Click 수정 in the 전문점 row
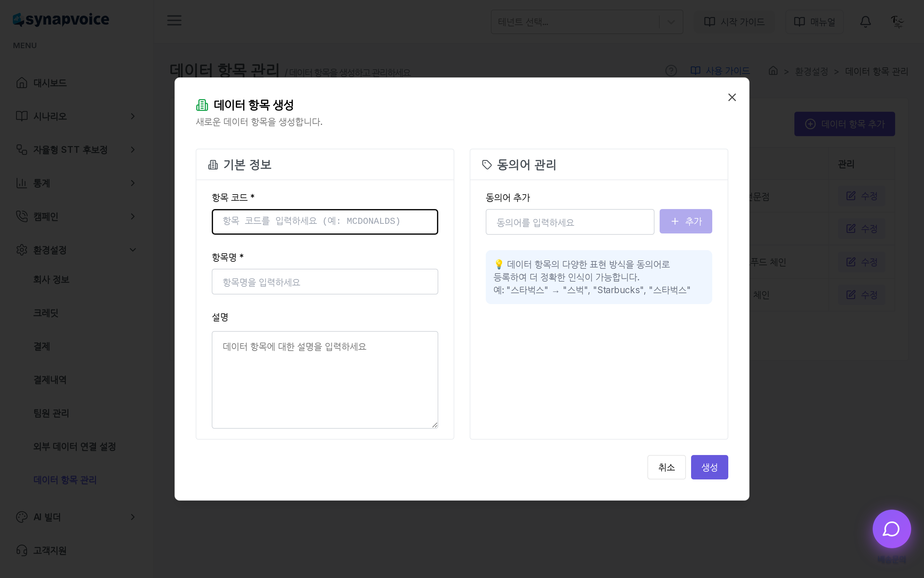 tap(862, 196)
